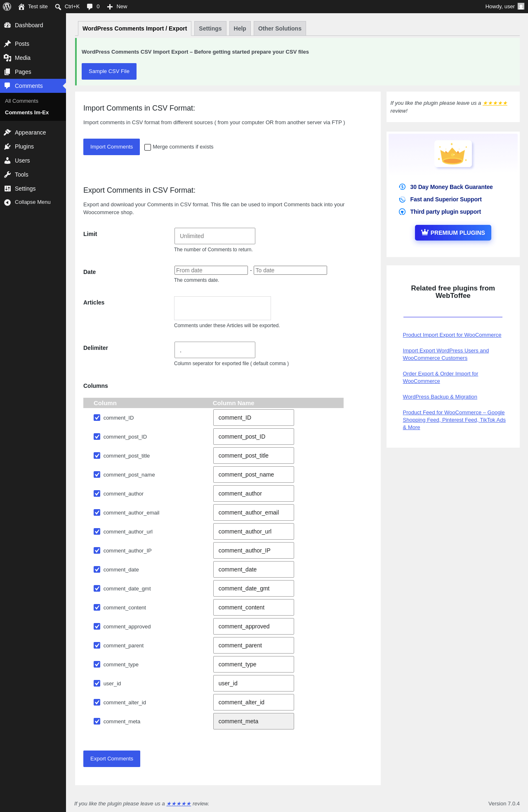
Task: Click the Plugins plug icon
Action: (x=7, y=146)
